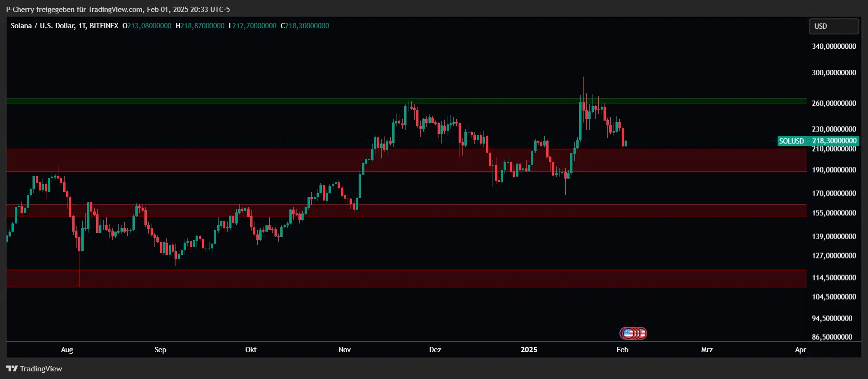This screenshot has width=868, height=379.
Task: Click the 230,00000000 price axis label
Action: [x=834, y=129]
